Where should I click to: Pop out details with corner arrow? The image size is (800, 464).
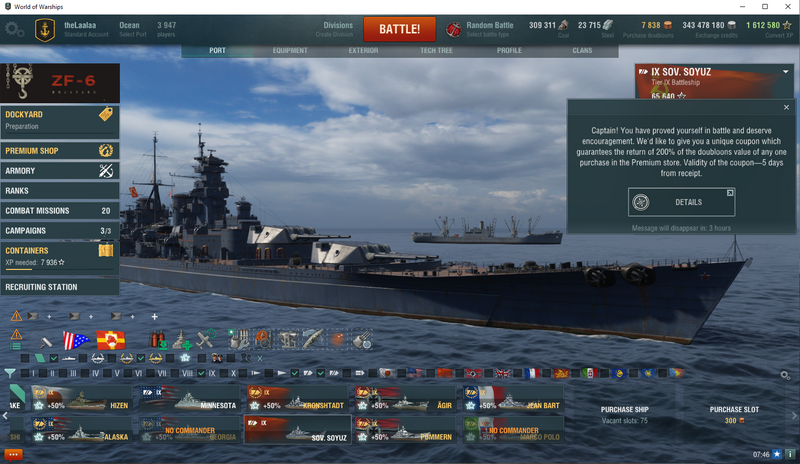point(730,193)
